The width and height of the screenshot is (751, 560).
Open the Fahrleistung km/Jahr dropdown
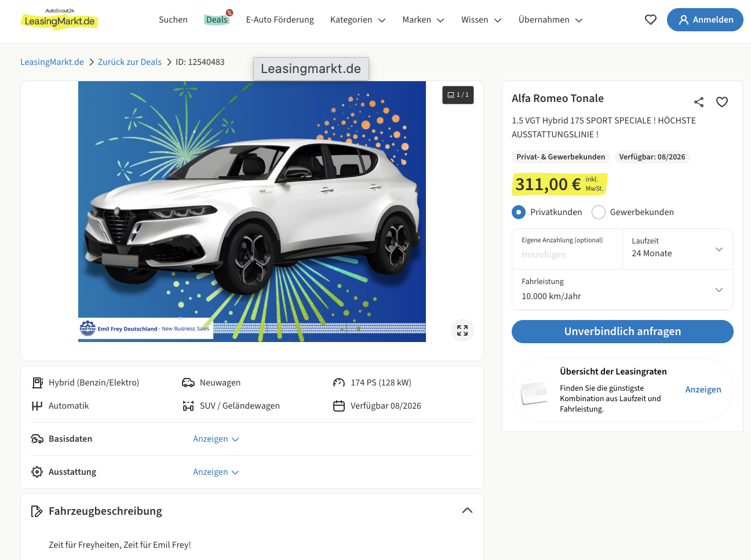click(x=622, y=289)
